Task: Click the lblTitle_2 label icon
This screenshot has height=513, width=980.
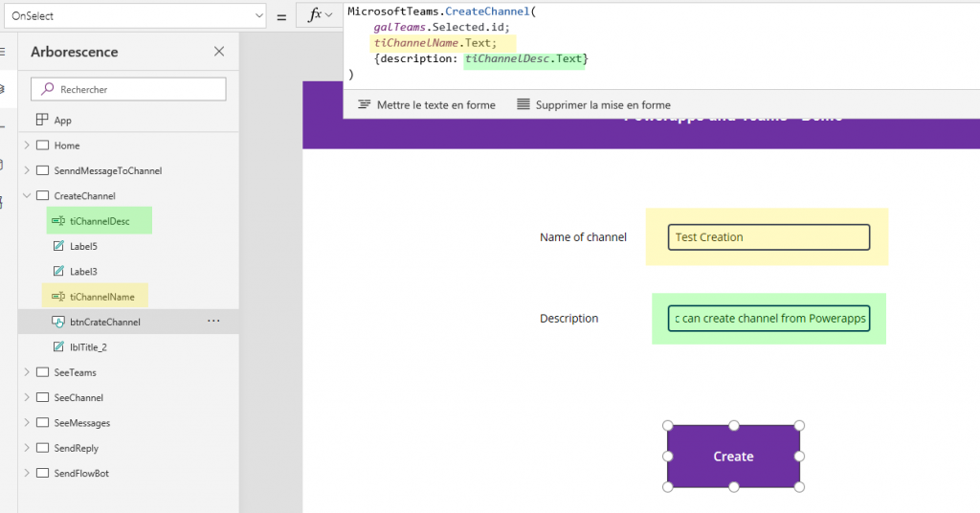Action: point(58,346)
